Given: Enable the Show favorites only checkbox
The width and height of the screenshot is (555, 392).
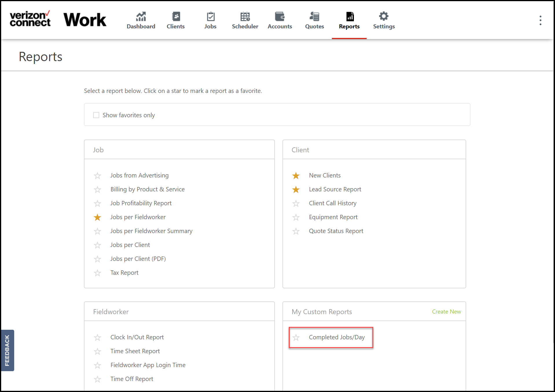Looking at the screenshot, I should pos(96,115).
